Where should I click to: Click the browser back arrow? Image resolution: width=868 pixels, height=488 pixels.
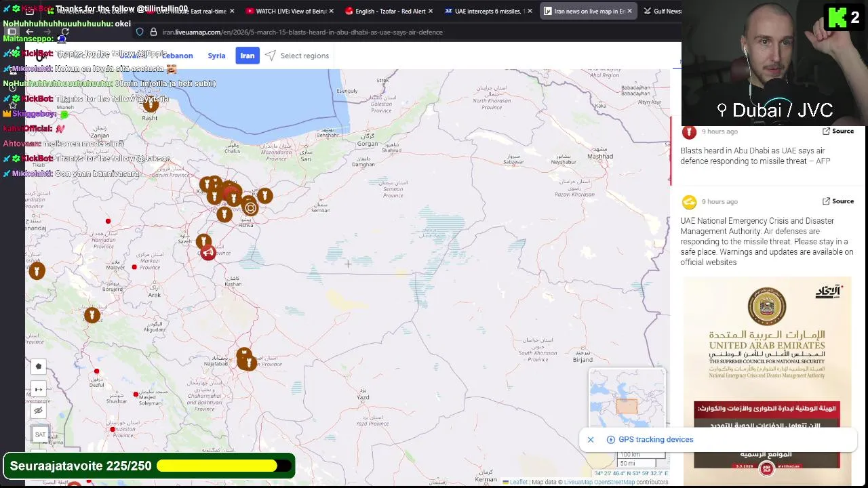coord(30,32)
